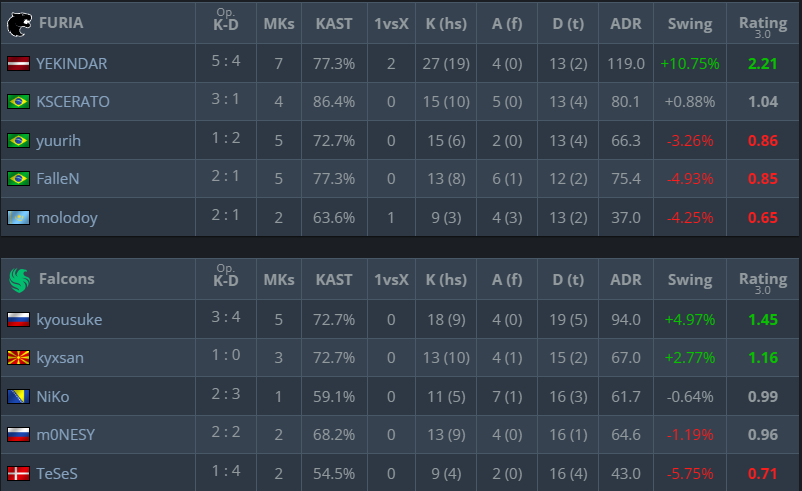The height and width of the screenshot is (491, 802).
Task: Sort Falcons table by Rating 3.0 column
Action: [762, 279]
